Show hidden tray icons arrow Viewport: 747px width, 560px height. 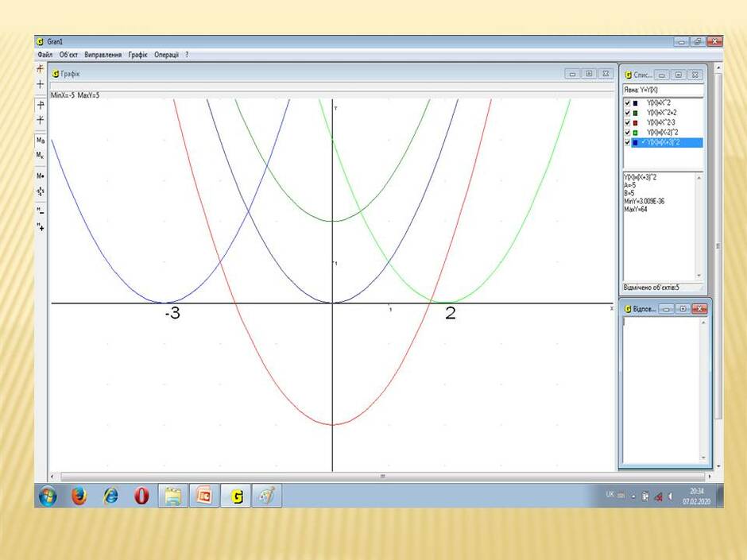click(x=633, y=496)
